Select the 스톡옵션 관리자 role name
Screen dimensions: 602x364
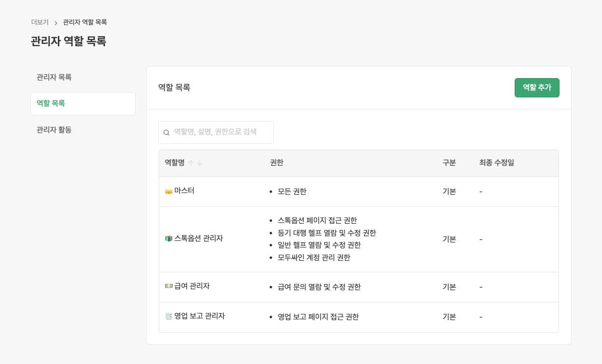click(198, 238)
